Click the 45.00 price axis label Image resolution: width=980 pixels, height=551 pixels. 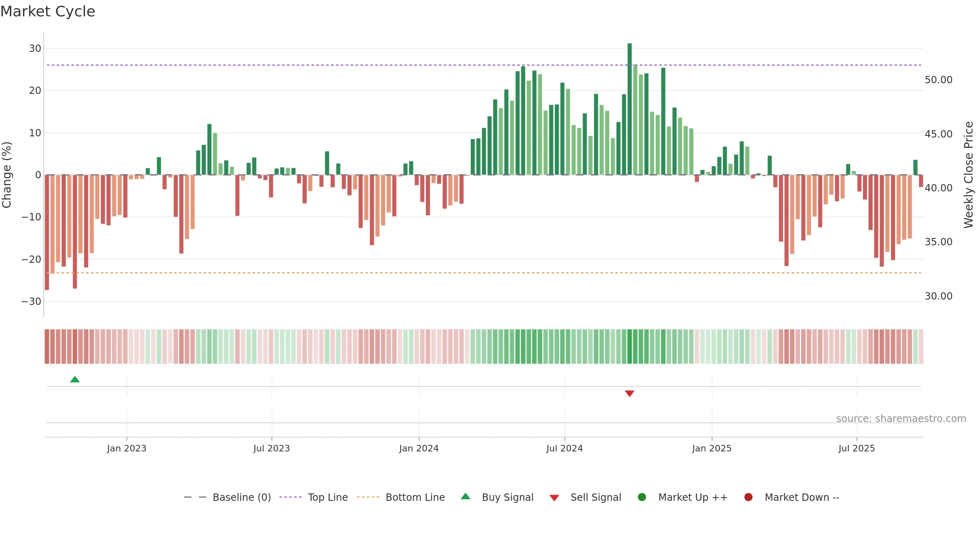click(x=938, y=134)
